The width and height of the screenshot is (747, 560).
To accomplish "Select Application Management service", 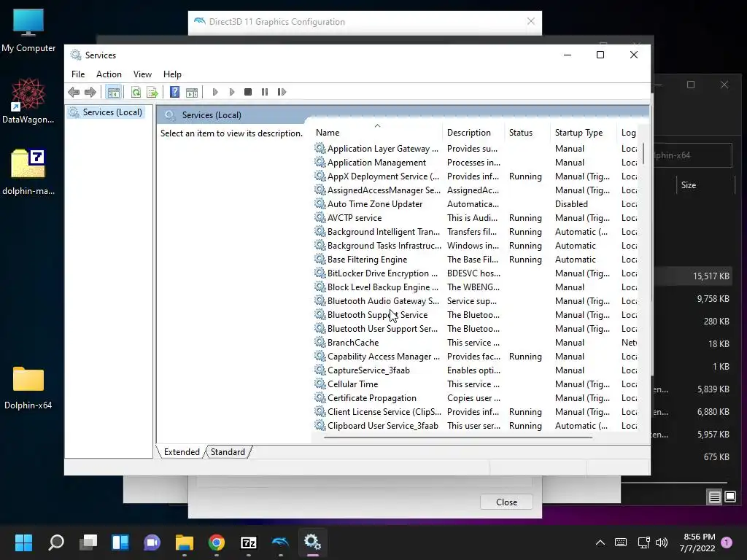I will pos(475,163).
